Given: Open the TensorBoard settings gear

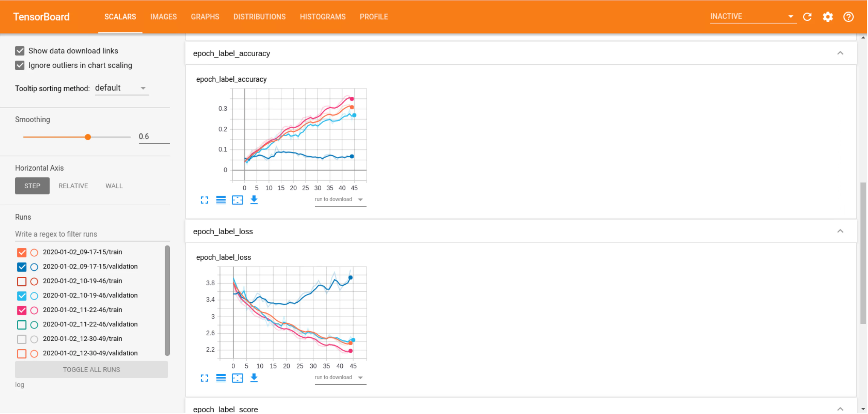Looking at the screenshot, I should pos(827,17).
